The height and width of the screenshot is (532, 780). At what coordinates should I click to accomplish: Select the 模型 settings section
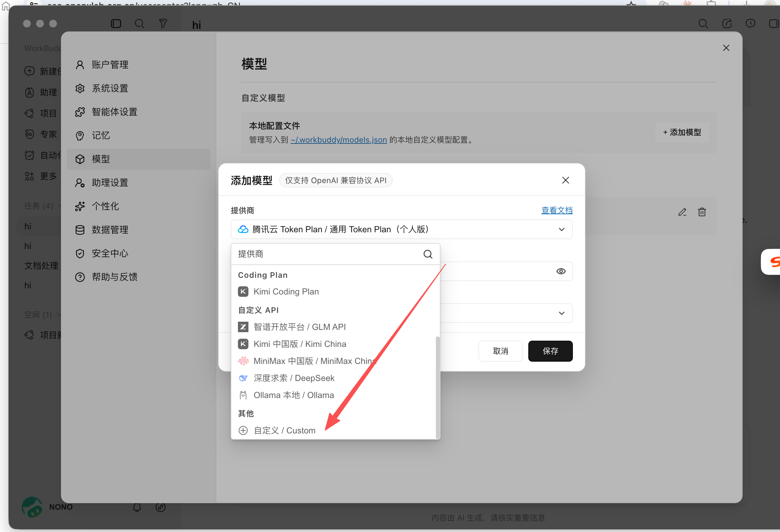(138, 159)
